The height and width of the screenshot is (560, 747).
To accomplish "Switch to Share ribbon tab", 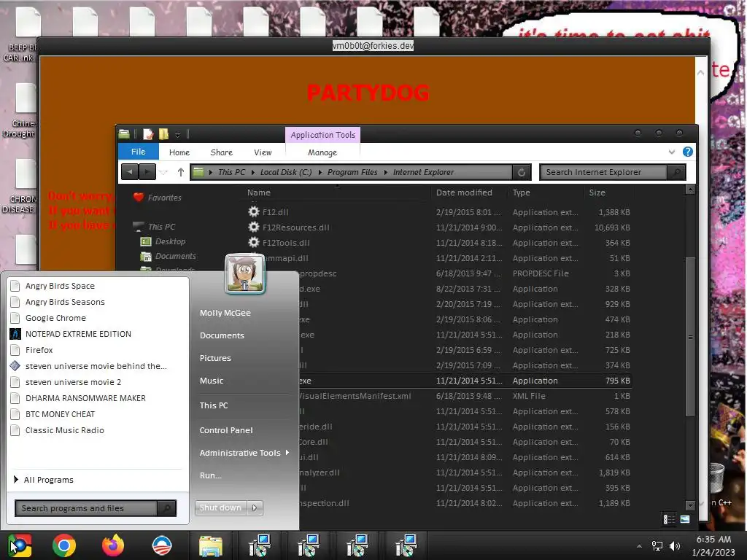I will click(222, 152).
